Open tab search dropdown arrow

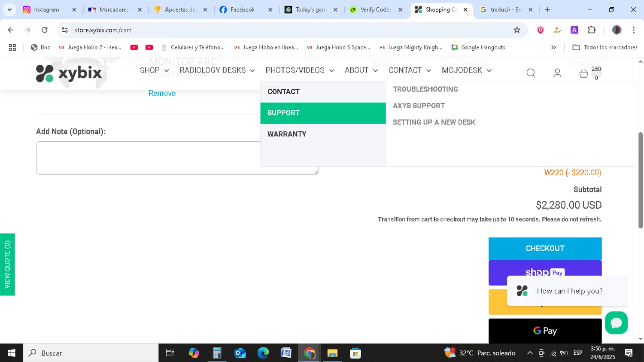pyautogui.click(x=9, y=9)
